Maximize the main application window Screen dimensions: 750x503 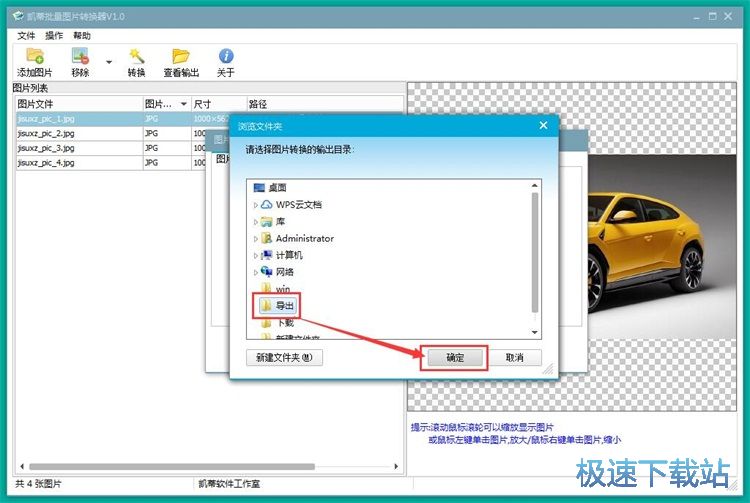[x=713, y=17]
